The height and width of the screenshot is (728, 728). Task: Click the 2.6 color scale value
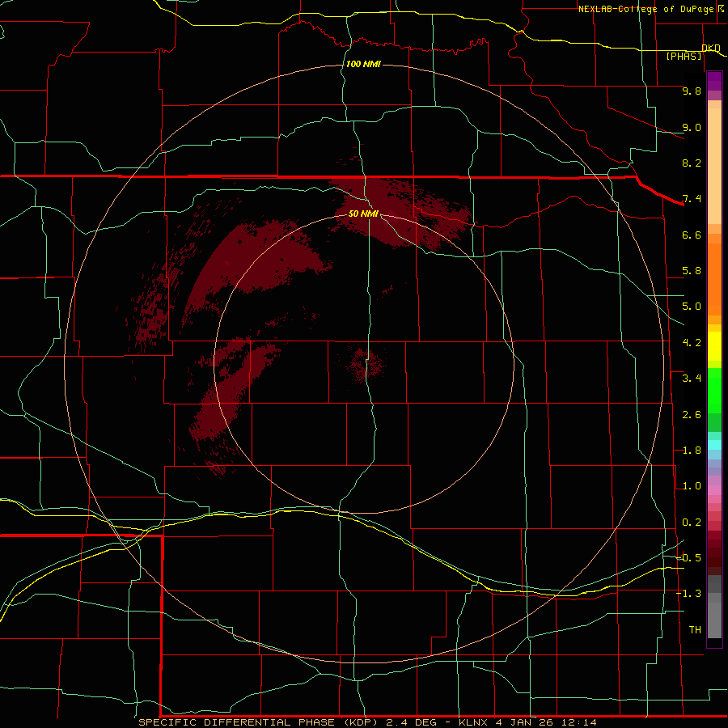click(692, 415)
